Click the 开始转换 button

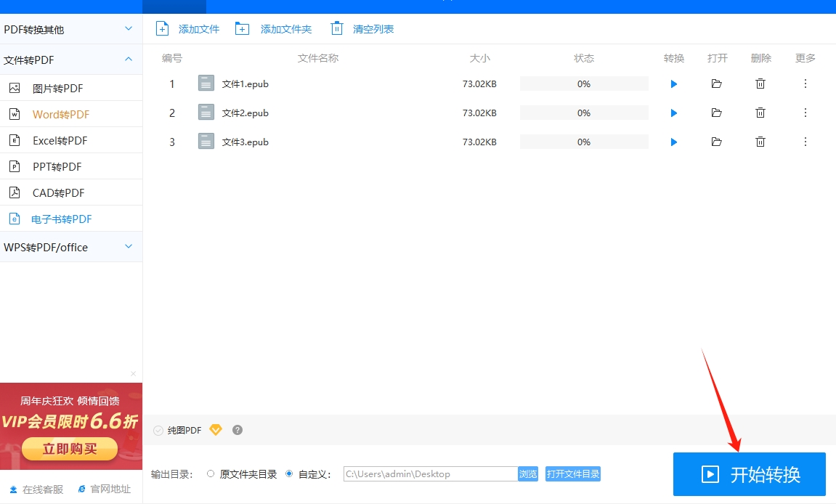tap(749, 474)
